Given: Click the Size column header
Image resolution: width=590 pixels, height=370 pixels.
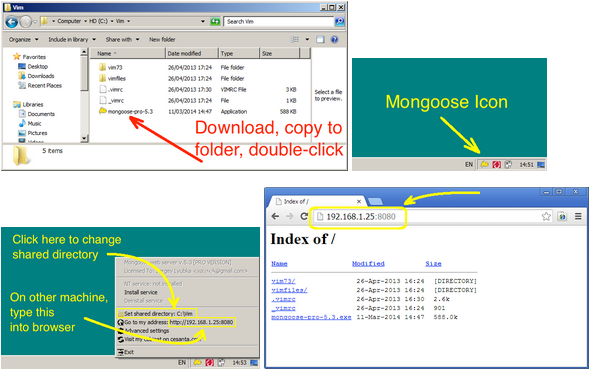Looking at the screenshot, I should point(280,53).
